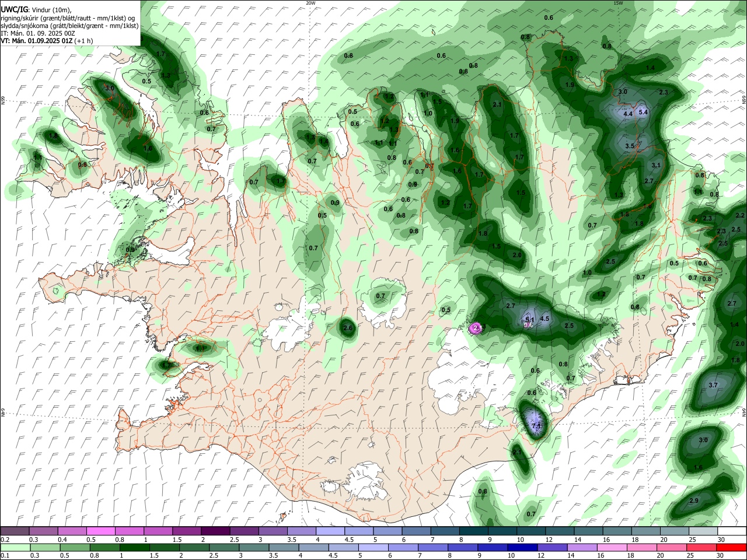This screenshot has height=560, width=747.
Task: Select the 2.6 value in the central highlands
Action: pos(348,328)
